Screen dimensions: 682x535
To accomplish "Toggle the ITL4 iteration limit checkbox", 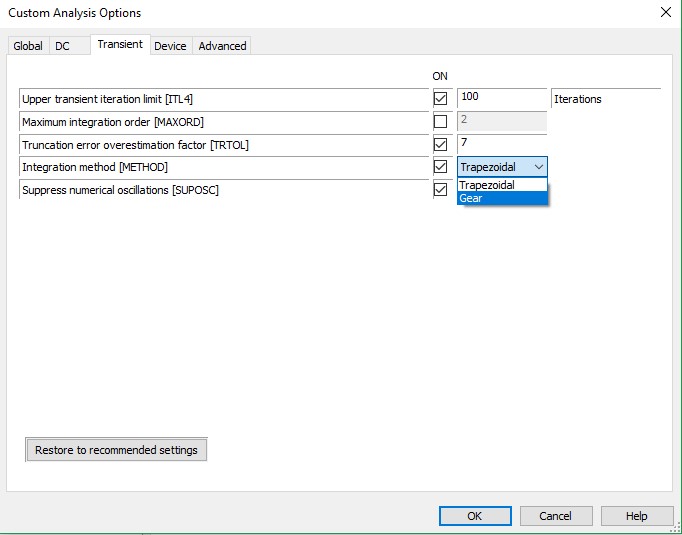I will (440, 99).
